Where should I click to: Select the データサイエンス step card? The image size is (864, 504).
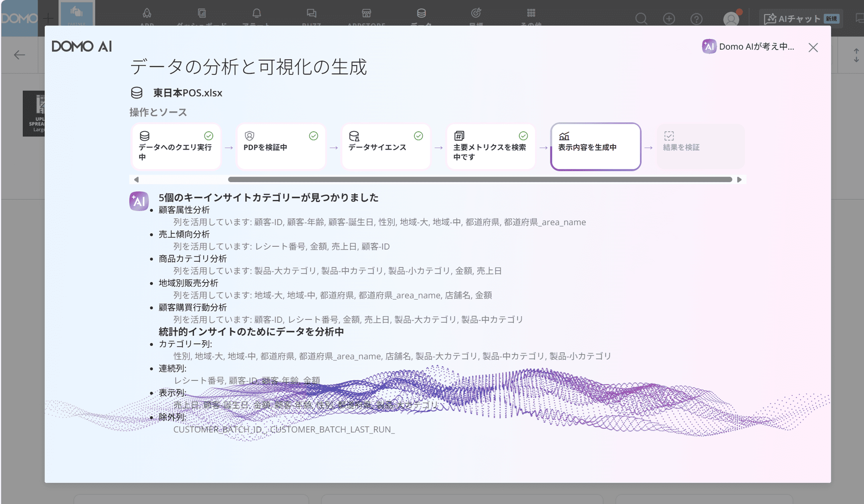point(386,147)
